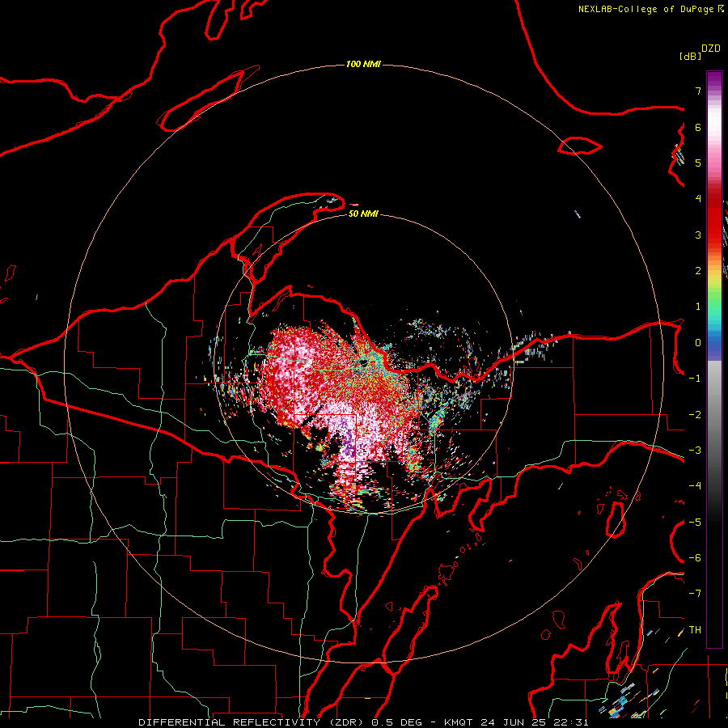Click the 2 value on the color scale

pos(698,271)
